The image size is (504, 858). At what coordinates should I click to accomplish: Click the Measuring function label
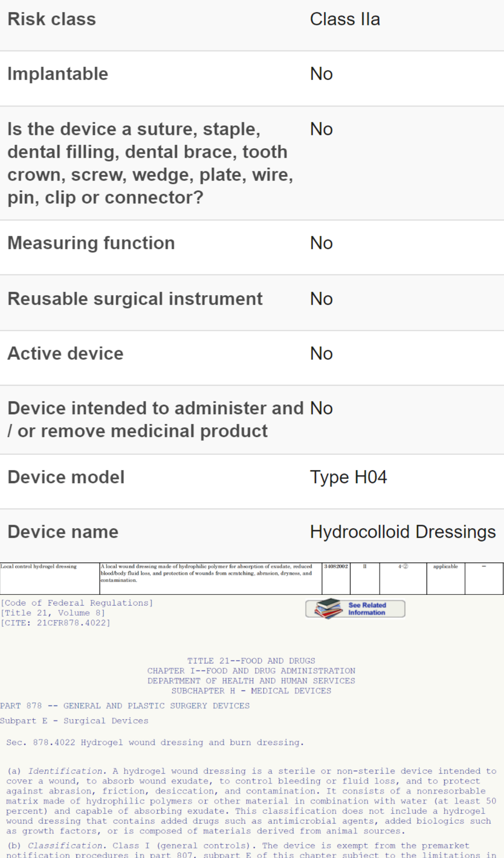[91, 243]
